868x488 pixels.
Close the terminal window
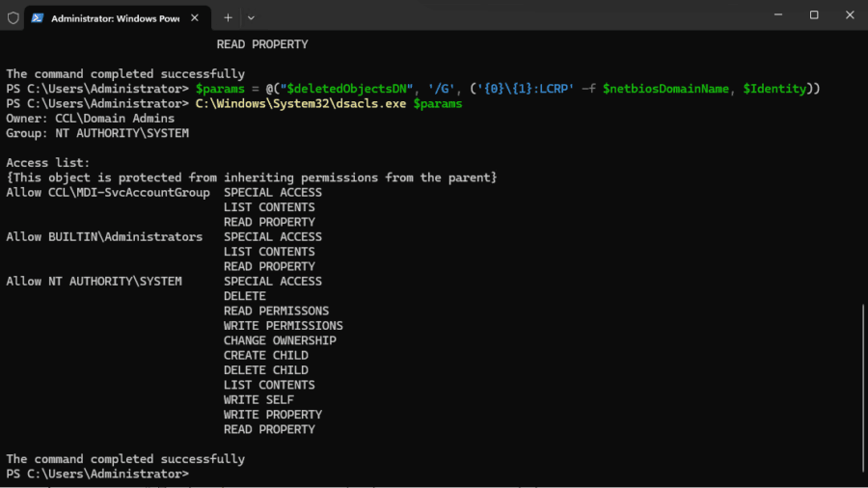850,14
